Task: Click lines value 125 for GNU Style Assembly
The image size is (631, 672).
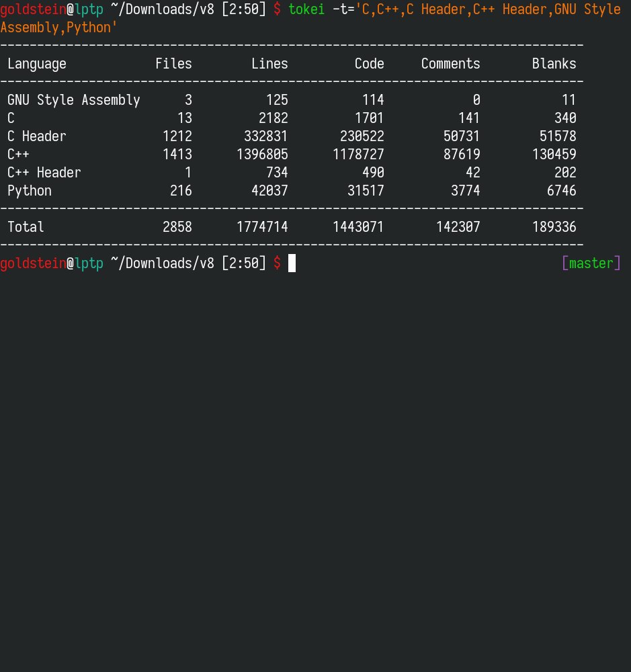Action: click(277, 100)
